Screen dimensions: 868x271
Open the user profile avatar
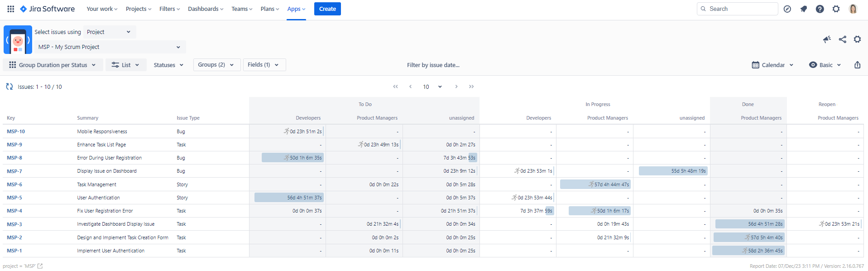(x=853, y=9)
